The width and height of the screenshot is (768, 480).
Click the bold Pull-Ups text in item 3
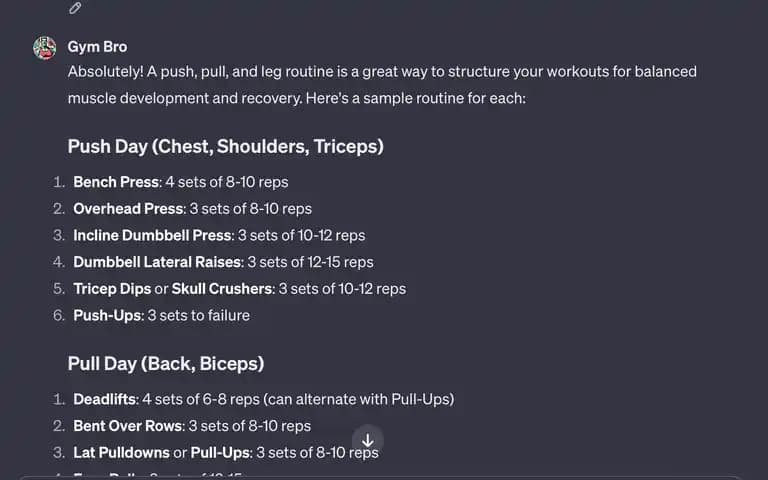coord(220,452)
